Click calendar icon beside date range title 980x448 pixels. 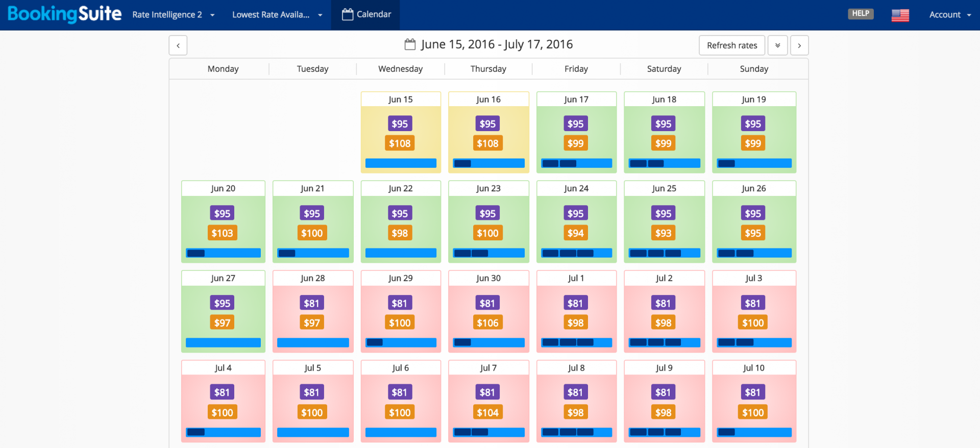point(410,45)
